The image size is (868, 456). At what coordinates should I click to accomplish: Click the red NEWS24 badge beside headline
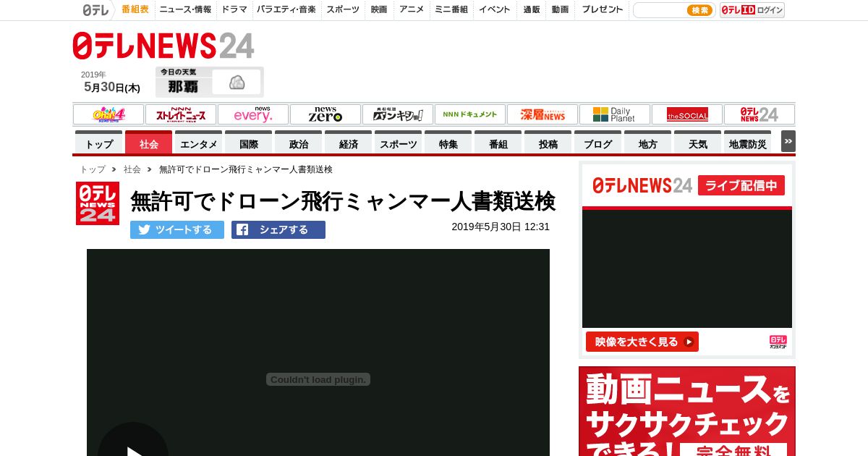point(98,203)
